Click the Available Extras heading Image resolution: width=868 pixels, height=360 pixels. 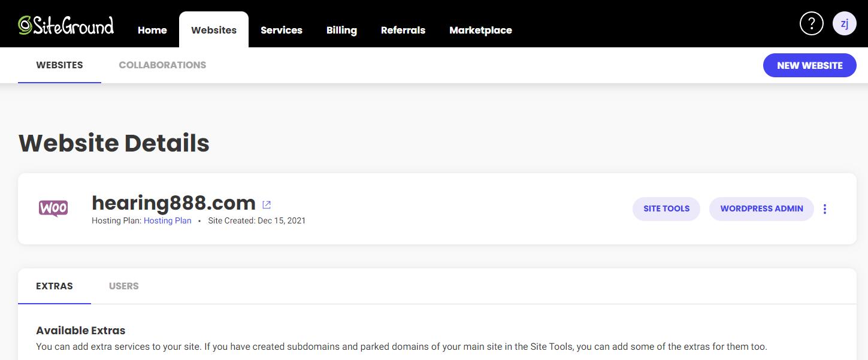[x=81, y=330]
